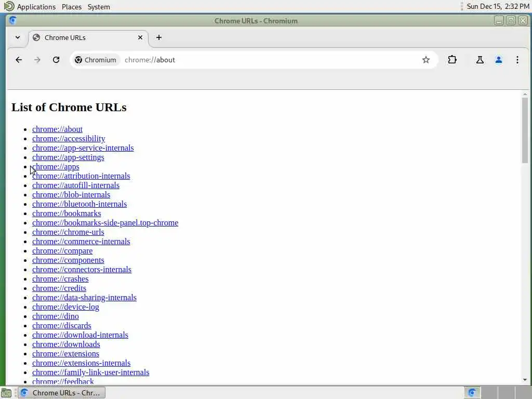Open the chrome://download-internals link

pos(80,335)
